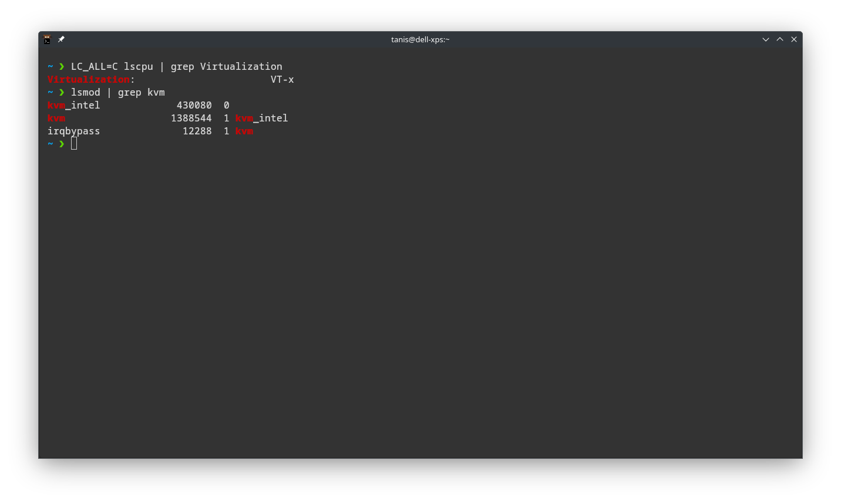Click the maximize chevron-up button in the titlebar
The height and width of the screenshot is (504, 841).
[x=779, y=39]
